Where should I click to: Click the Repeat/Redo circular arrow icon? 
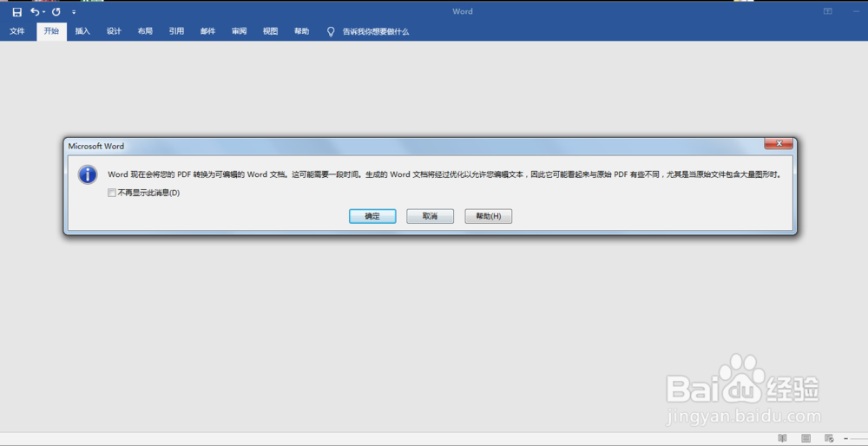56,11
